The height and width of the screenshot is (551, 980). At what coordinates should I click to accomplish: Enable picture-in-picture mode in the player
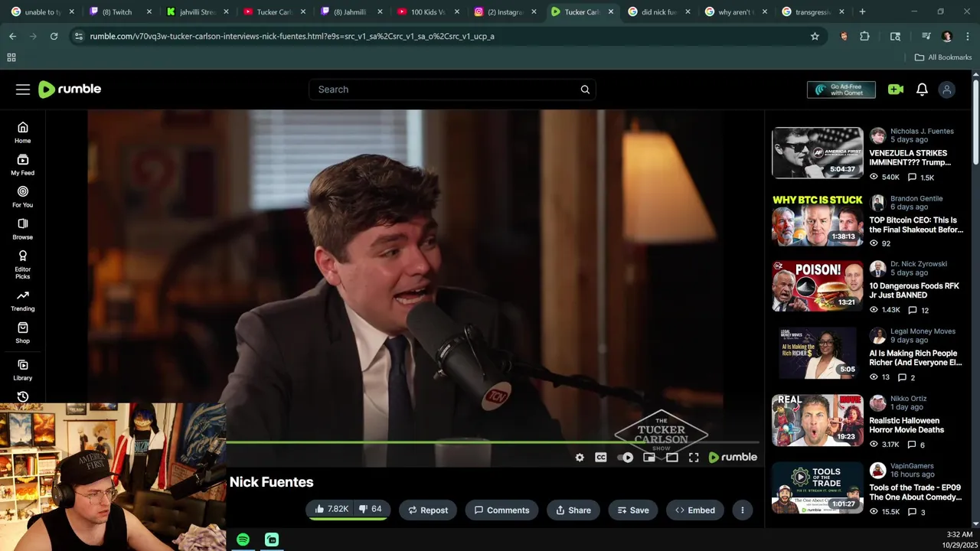649,458
